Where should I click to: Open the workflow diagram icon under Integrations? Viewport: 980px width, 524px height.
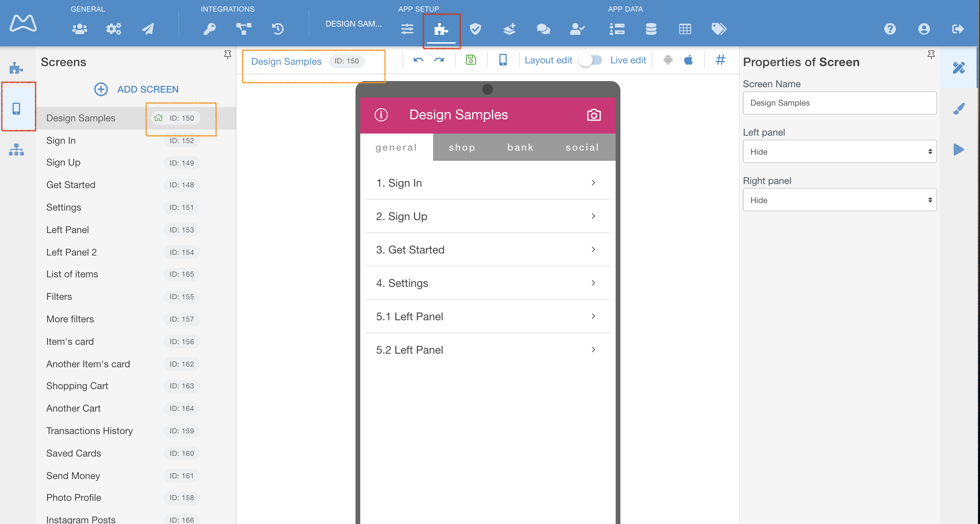pyautogui.click(x=243, y=29)
